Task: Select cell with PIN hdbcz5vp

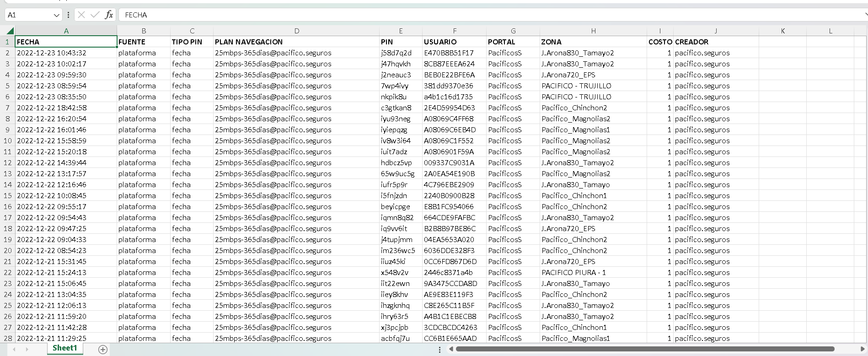Action: click(x=401, y=162)
